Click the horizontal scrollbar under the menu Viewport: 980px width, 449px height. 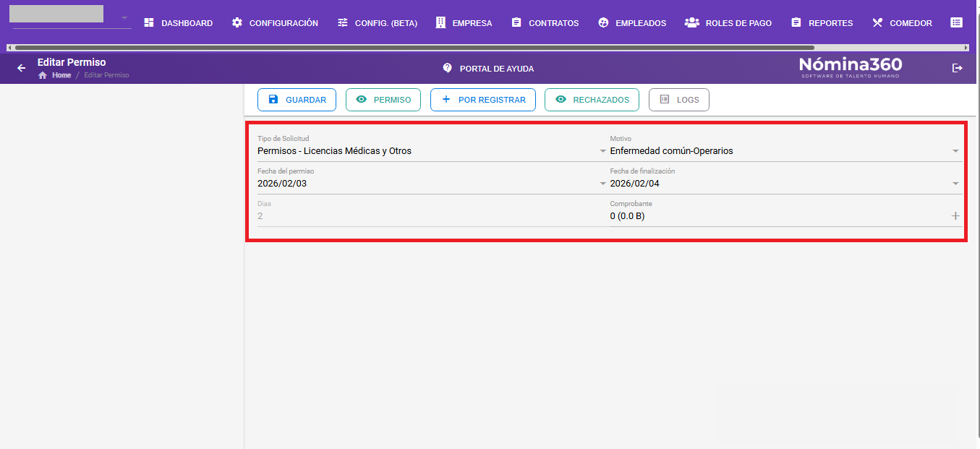[x=414, y=48]
